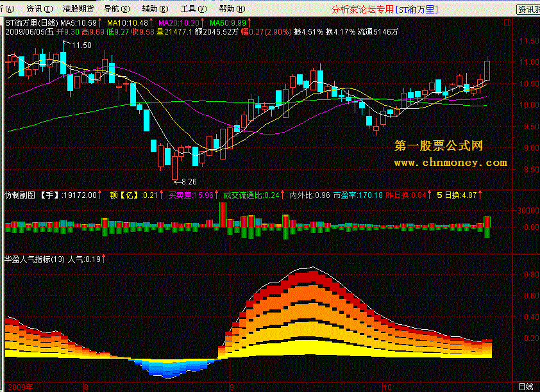
Task: Click the 分析家论坛专用[ST渝万里] header text
Action: point(385,10)
